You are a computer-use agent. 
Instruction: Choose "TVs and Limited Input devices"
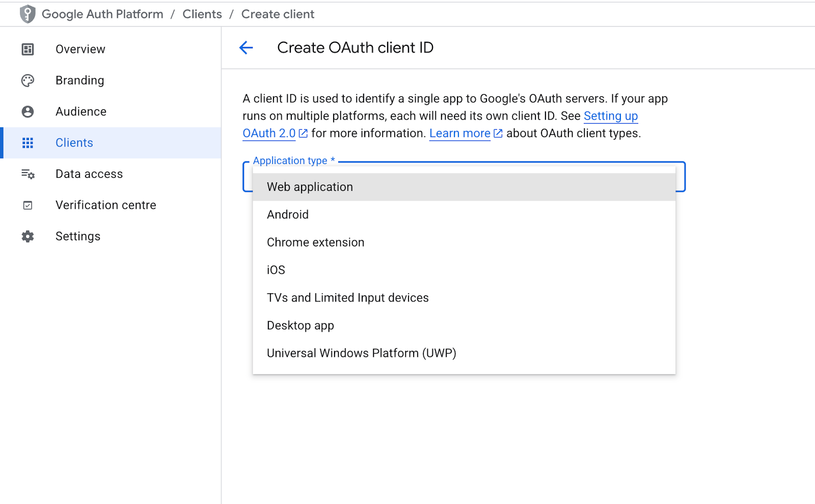coord(347,298)
